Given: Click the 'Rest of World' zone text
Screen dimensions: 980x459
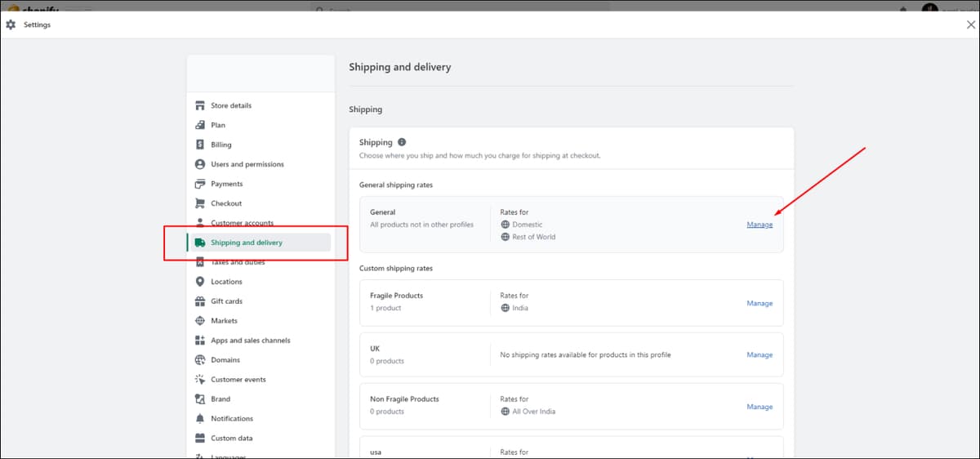Looking at the screenshot, I should pos(534,238).
